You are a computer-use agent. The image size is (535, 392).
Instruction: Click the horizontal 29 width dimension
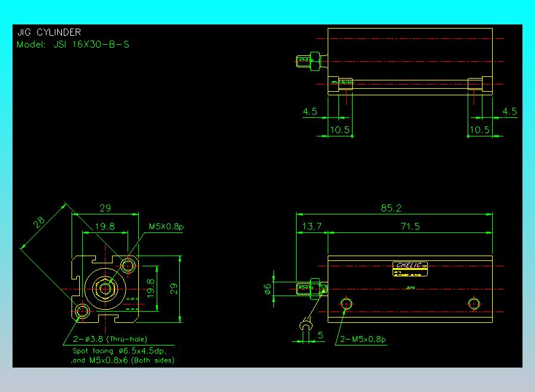[105, 208]
